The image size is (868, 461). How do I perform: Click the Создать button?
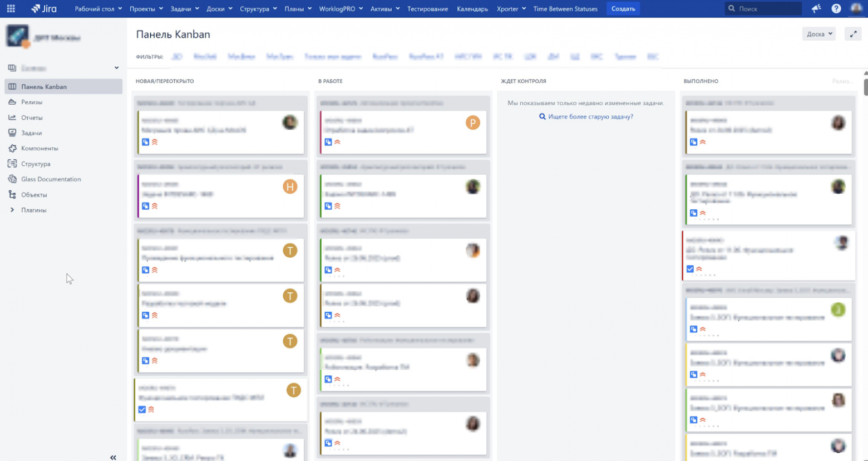pos(622,8)
